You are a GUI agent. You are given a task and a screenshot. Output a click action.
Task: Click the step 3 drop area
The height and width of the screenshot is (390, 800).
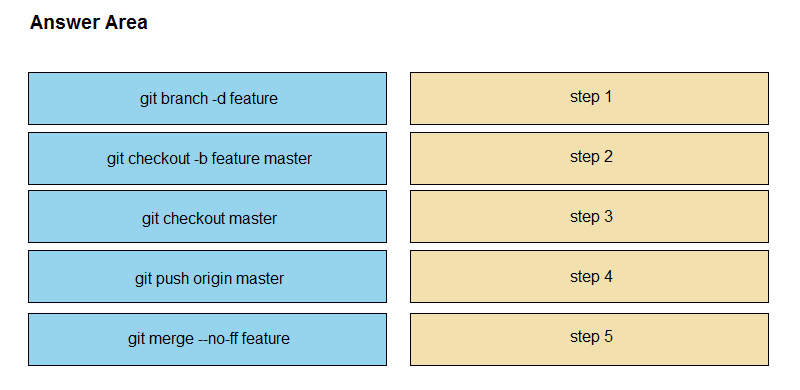(x=589, y=216)
